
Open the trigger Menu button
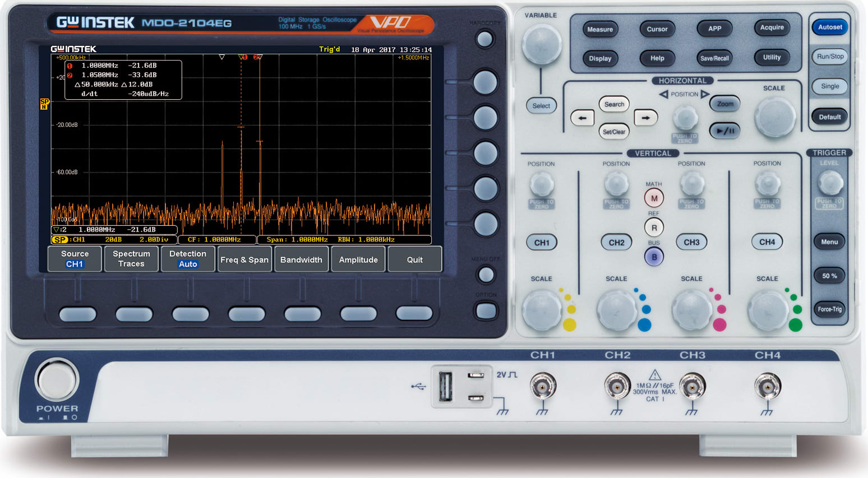[x=829, y=242]
